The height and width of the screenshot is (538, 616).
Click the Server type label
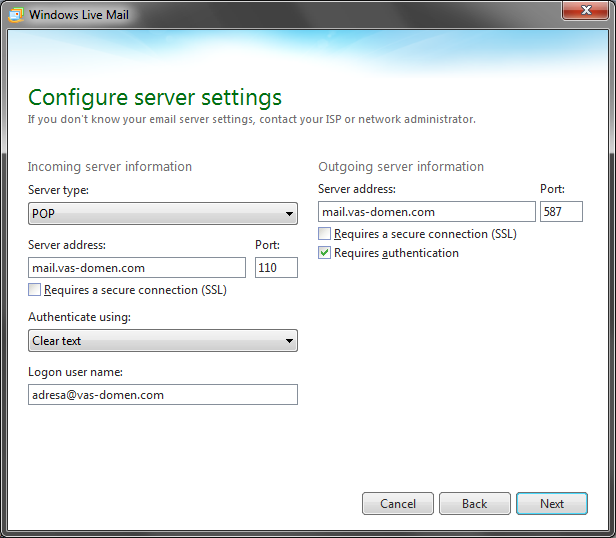(59, 191)
